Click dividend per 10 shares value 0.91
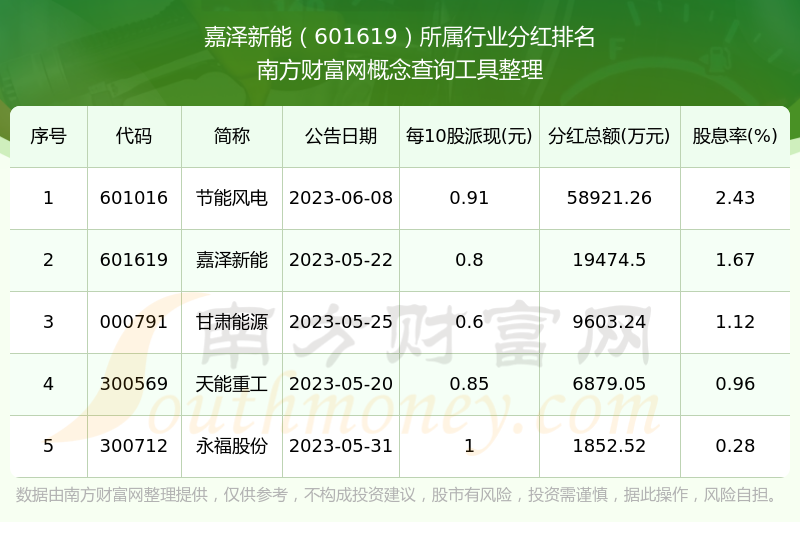 [x=469, y=198]
